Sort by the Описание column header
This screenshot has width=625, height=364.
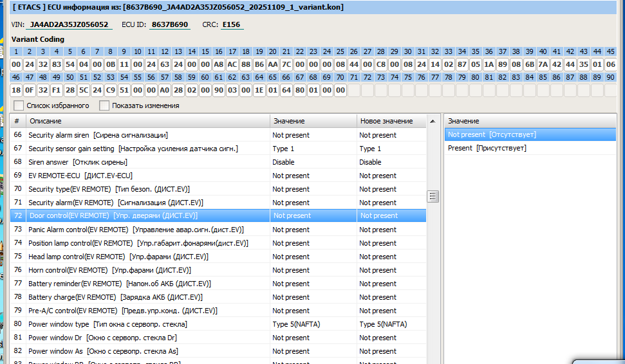[148, 121]
